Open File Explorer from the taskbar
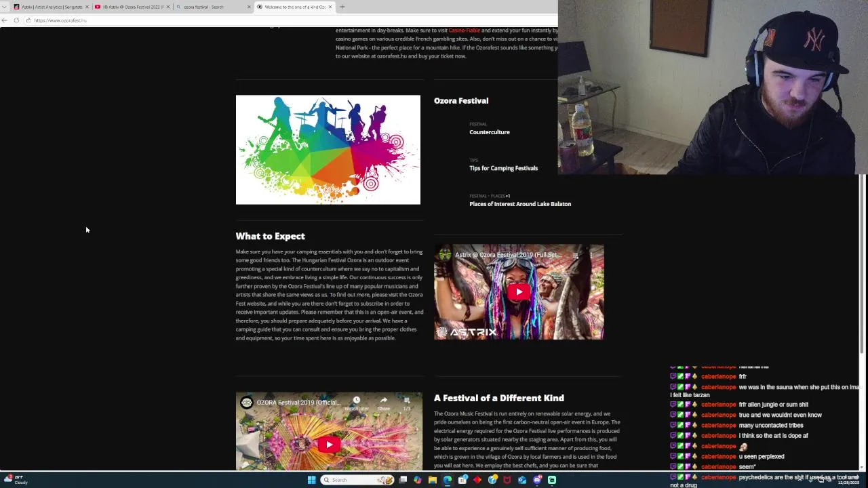This screenshot has width=868, height=488. tap(432, 480)
